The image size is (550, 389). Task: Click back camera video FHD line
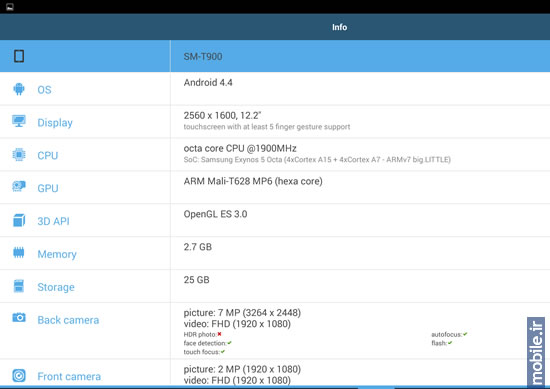pyautogui.click(x=237, y=324)
